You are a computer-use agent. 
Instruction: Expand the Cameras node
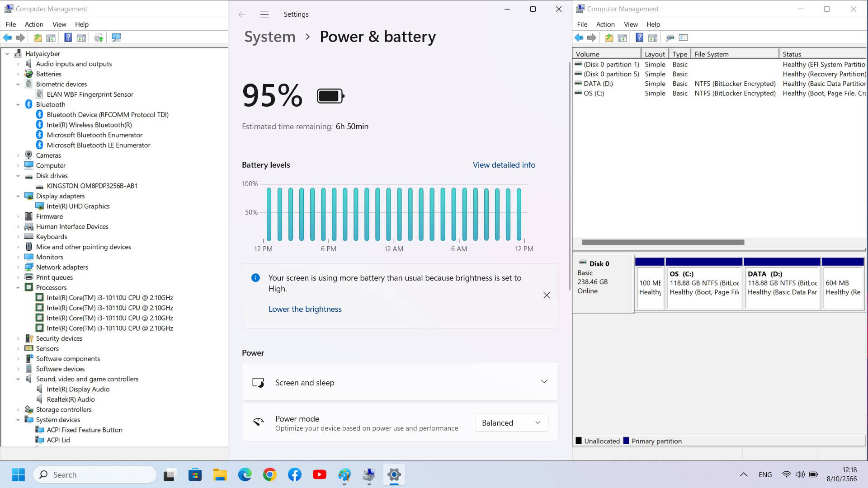[x=18, y=155]
